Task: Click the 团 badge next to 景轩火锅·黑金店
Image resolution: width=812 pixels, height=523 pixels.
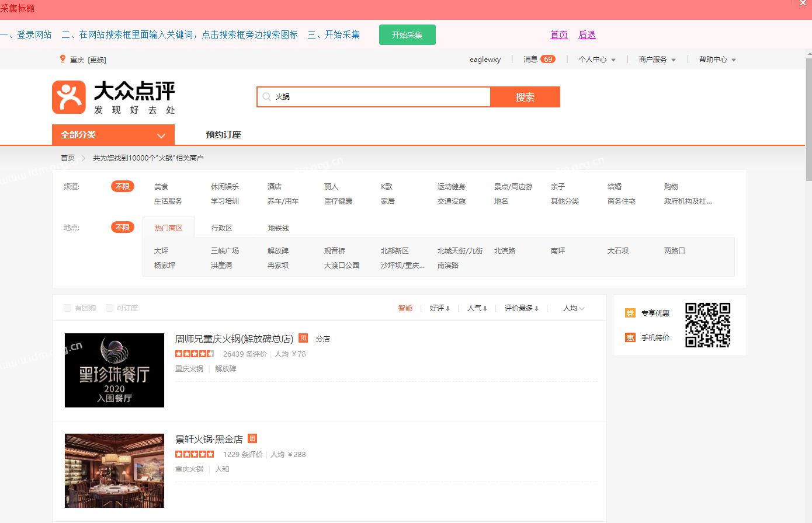Action: 252,438
